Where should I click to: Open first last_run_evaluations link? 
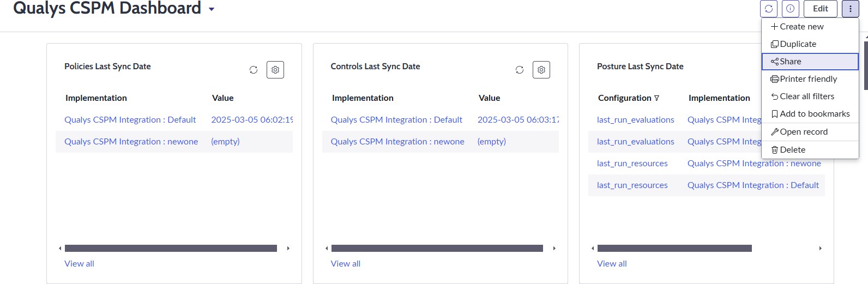(636, 120)
